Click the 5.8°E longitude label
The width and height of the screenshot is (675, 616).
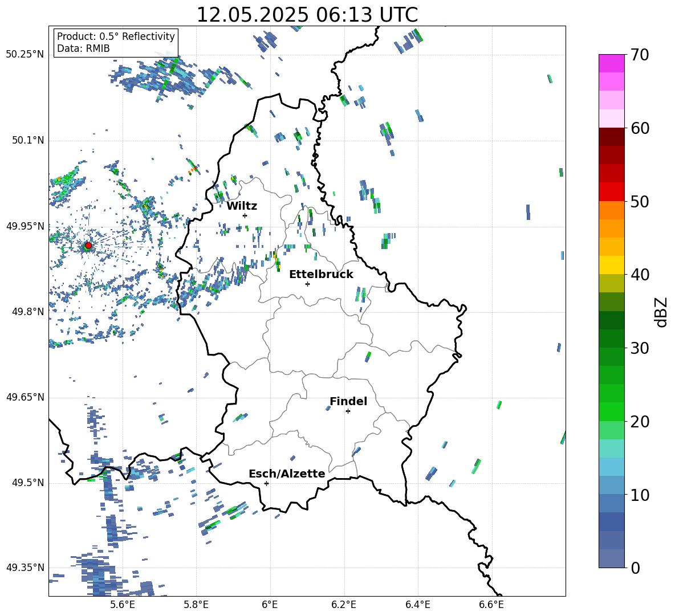tap(196, 605)
